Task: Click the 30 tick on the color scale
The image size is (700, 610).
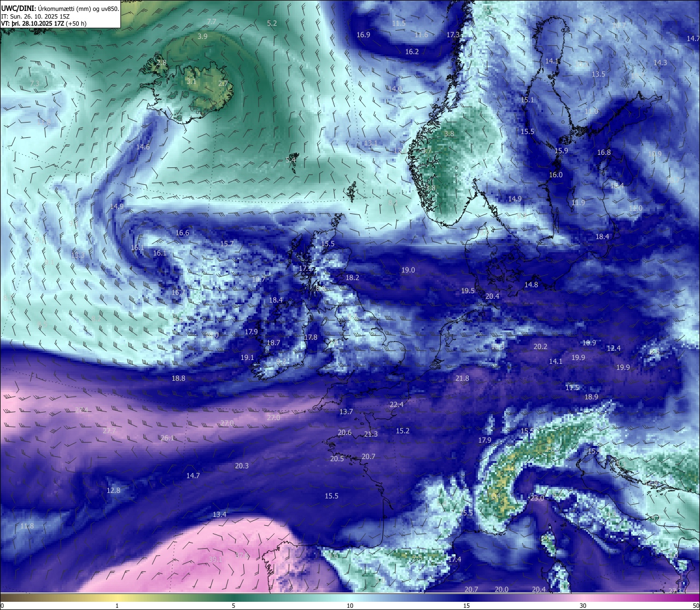Action: [583, 606]
